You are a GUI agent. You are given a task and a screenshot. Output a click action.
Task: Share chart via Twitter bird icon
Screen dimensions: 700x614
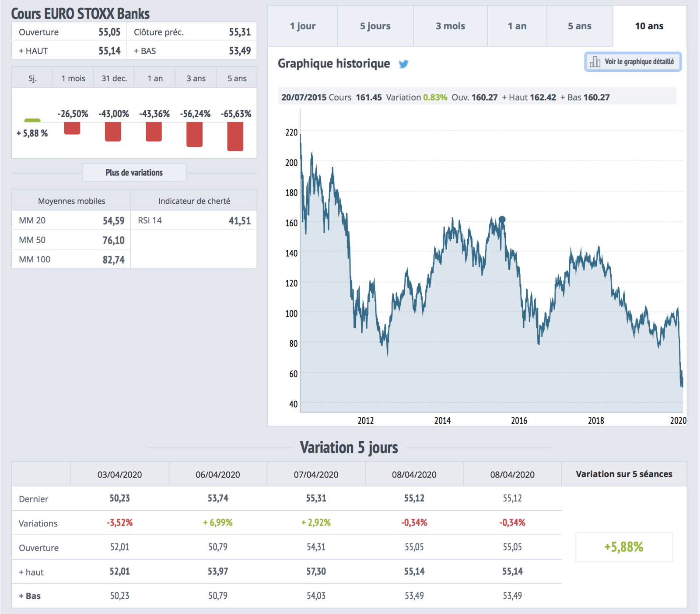(403, 64)
